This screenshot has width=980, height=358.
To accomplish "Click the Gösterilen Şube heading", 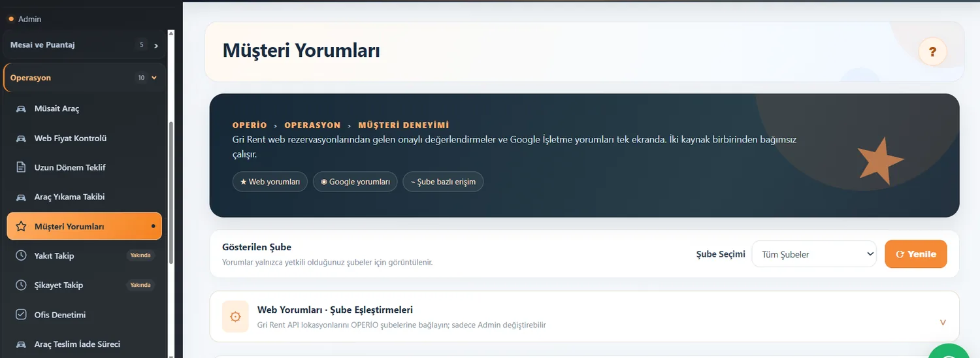I will [x=257, y=247].
